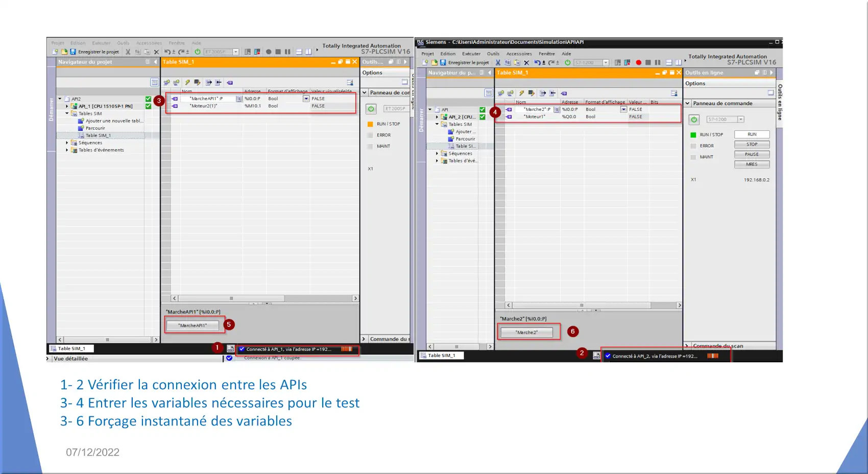Click green power button in left control panel

[x=371, y=109]
